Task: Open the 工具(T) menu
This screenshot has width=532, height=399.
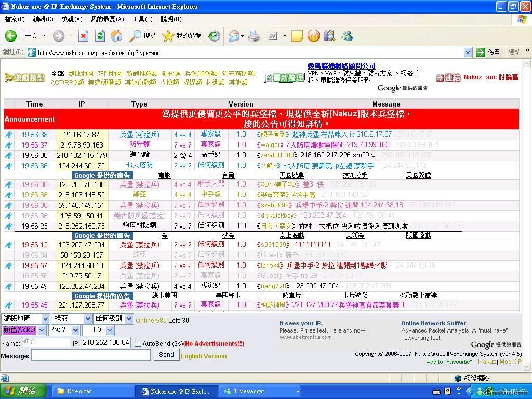Action: point(142,19)
